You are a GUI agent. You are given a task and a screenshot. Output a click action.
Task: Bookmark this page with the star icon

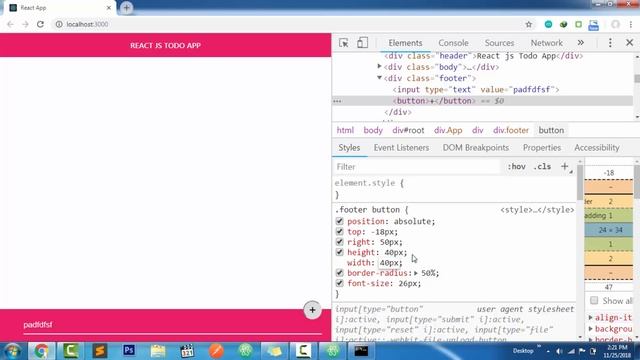529,24
